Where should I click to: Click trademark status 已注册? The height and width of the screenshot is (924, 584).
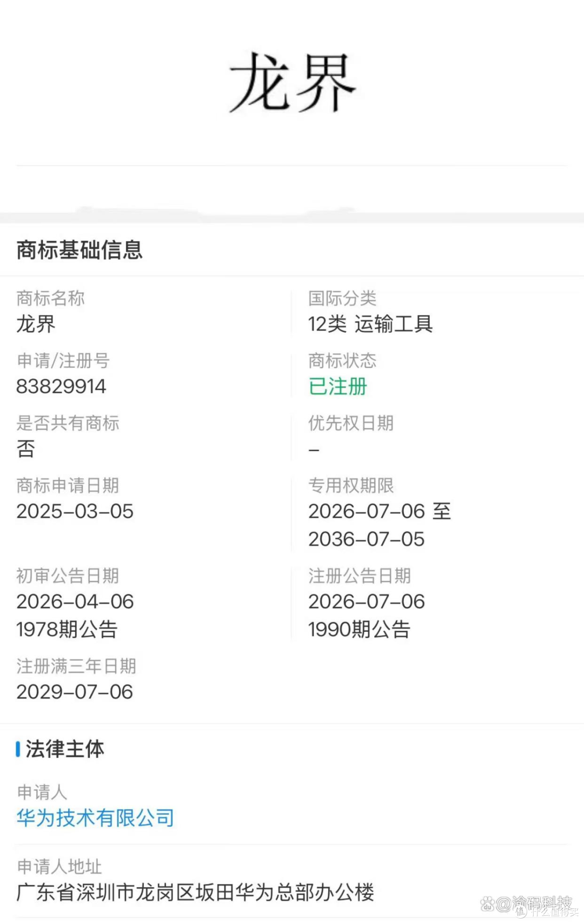point(337,386)
